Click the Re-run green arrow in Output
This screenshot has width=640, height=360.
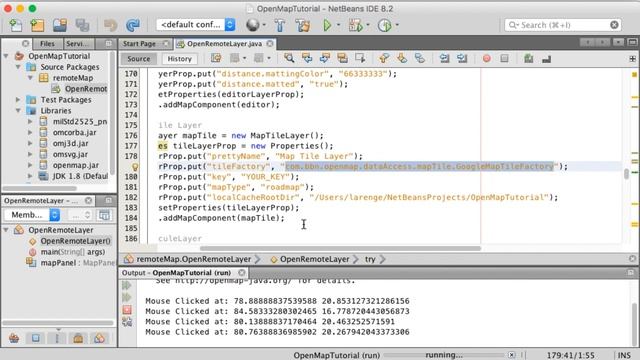tap(127, 285)
